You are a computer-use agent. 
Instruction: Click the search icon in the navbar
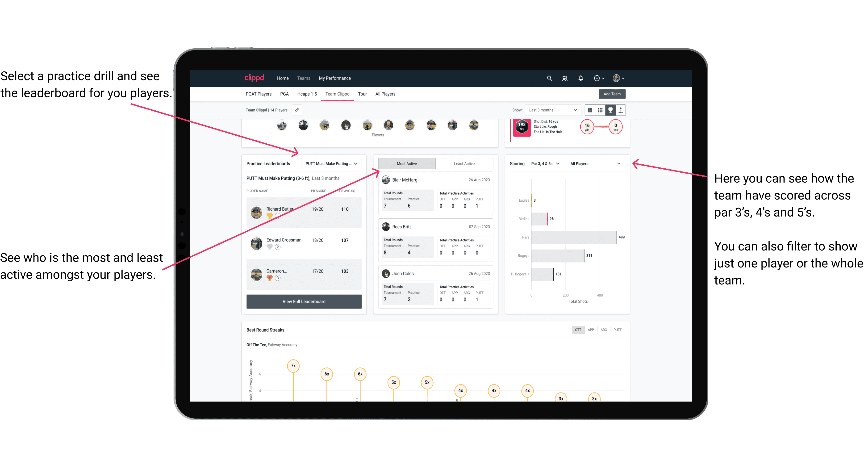(x=549, y=78)
